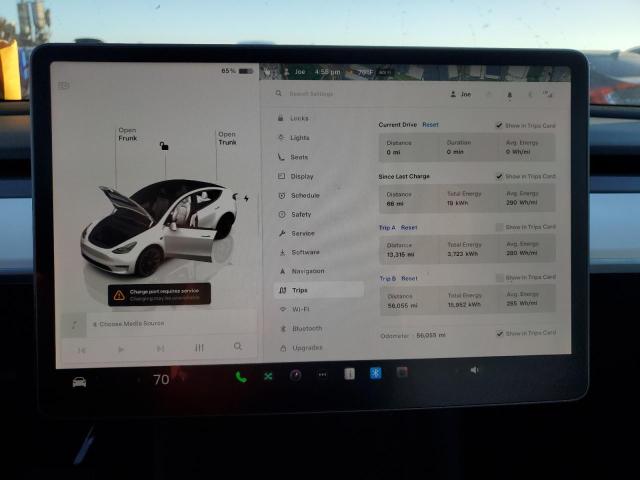
Task: Open the charge port requires service alert
Action: coord(159,294)
